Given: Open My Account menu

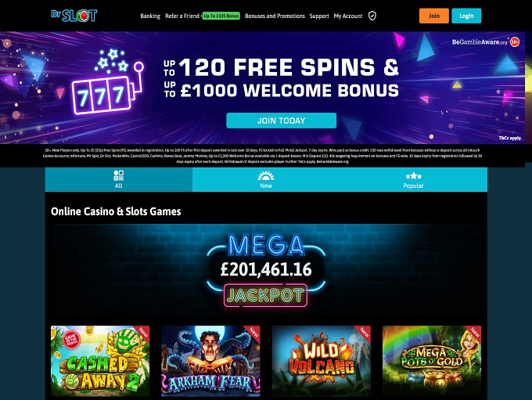Looking at the screenshot, I should (348, 16).
